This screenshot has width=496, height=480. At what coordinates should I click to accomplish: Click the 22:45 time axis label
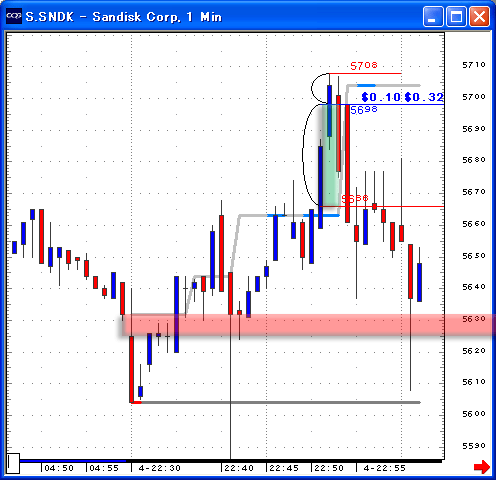click(284, 468)
